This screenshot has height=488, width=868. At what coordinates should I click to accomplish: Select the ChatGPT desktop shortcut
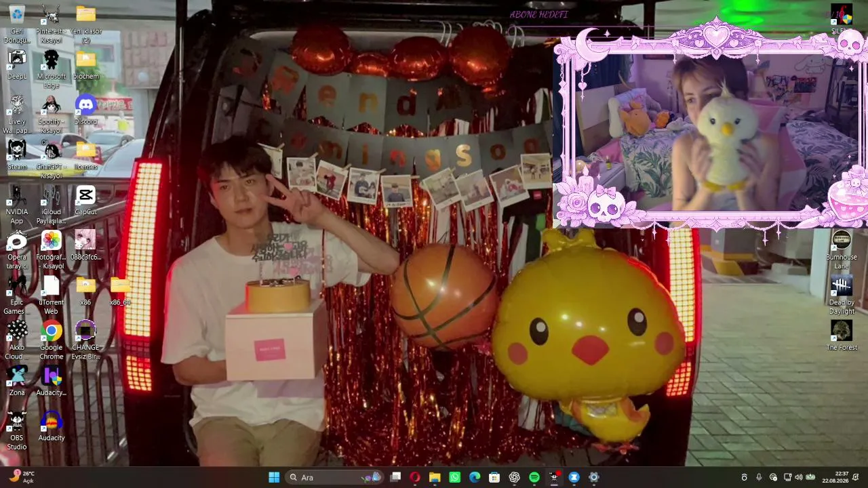tap(51, 160)
